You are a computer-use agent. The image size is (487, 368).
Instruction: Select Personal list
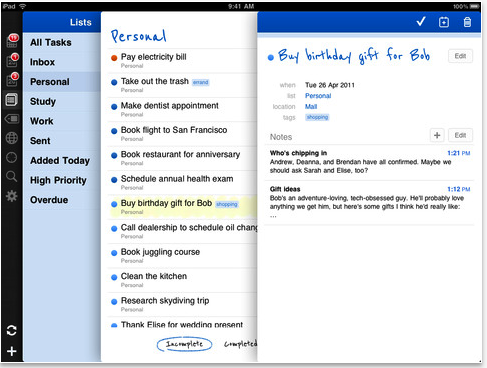pyautogui.click(x=62, y=82)
